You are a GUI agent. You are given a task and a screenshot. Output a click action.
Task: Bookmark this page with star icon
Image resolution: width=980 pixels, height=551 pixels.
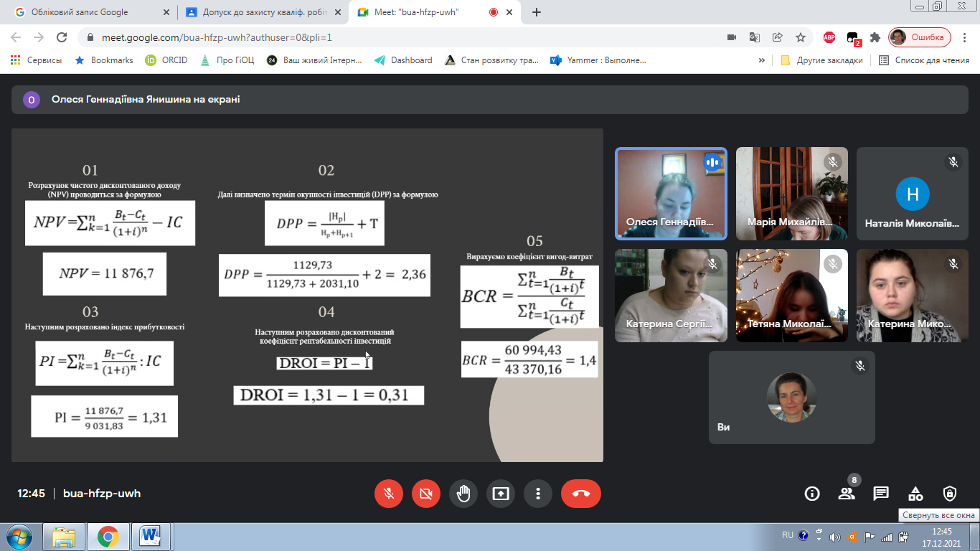coord(801,37)
